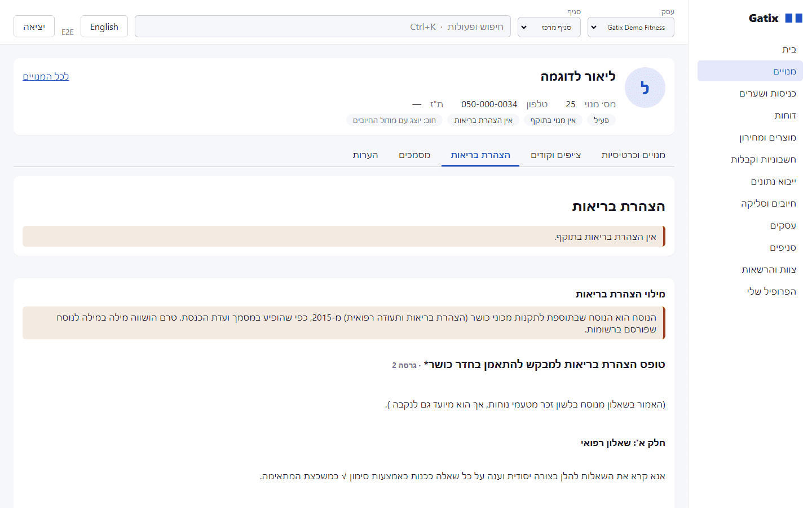This screenshot has width=812, height=508.
Task: Click the חוב: יוצג עם מודול החיובים badge
Action: coord(394,120)
